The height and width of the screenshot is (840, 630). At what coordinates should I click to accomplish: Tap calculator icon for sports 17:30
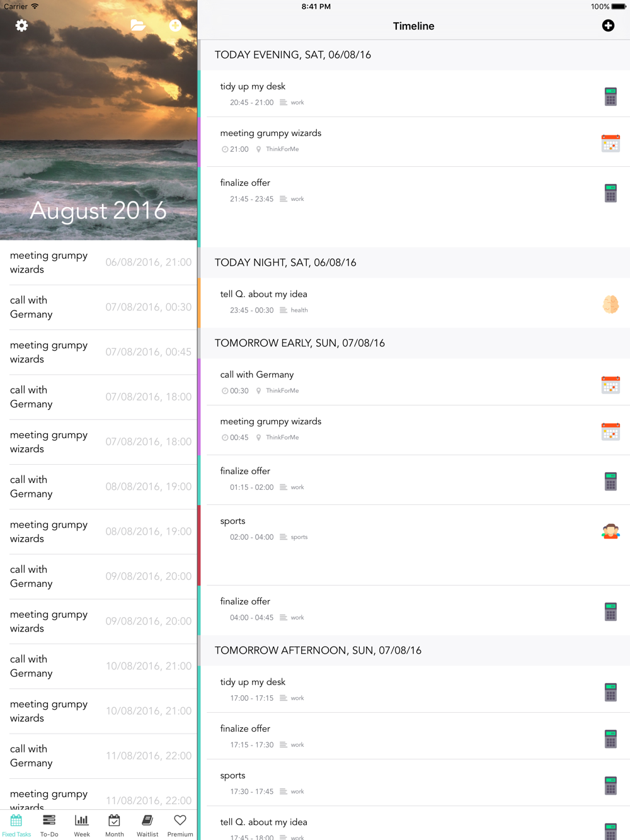point(610,785)
